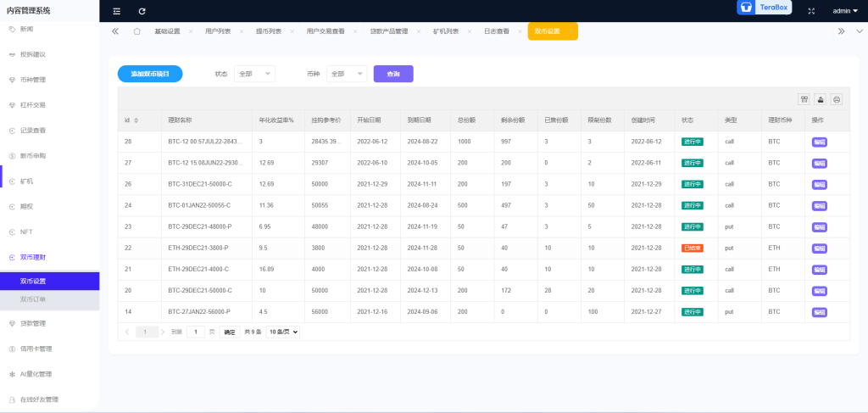Click edit button for row id 28
Image resolution: width=868 pixels, height=413 pixels.
coord(819,142)
